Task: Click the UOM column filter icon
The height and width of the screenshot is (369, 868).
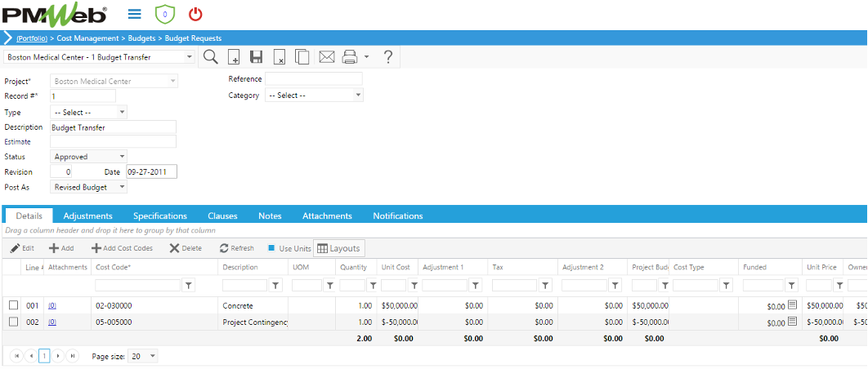Action: click(329, 286)
